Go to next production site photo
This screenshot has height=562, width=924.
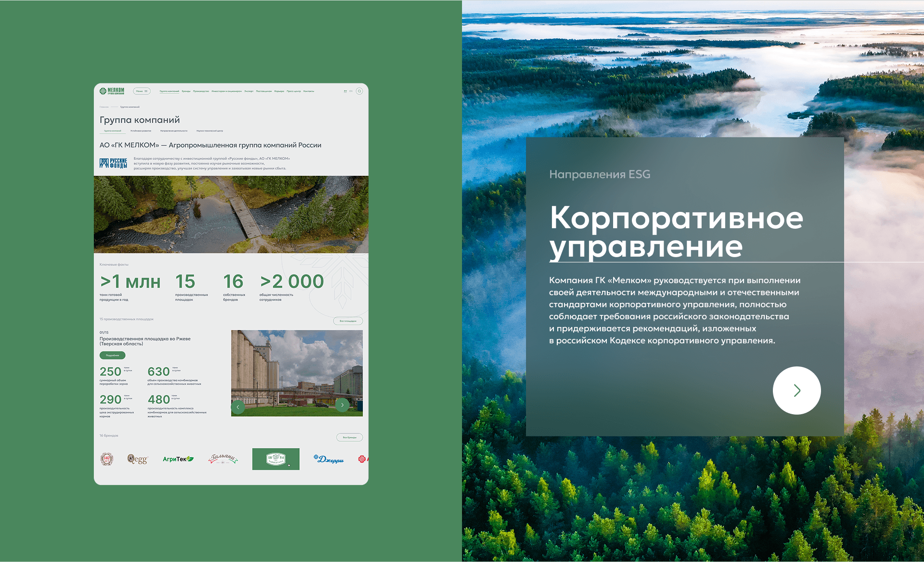tap(342, 405)
